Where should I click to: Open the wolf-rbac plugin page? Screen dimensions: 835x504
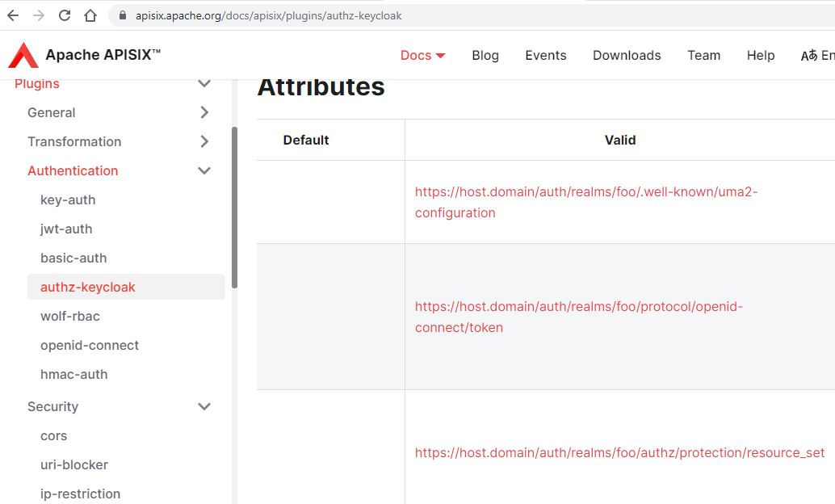[x=70, y=316]
